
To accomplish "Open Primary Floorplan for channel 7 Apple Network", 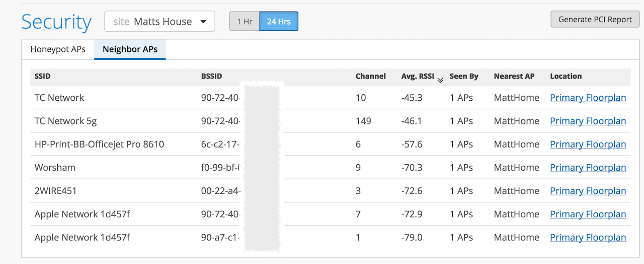I will [x=588, y=214].
